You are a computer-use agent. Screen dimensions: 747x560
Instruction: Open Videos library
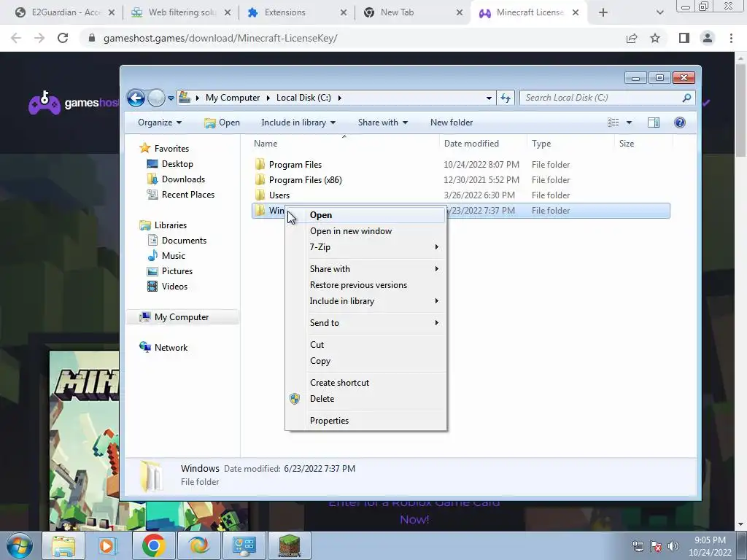[x=174, y=286]
